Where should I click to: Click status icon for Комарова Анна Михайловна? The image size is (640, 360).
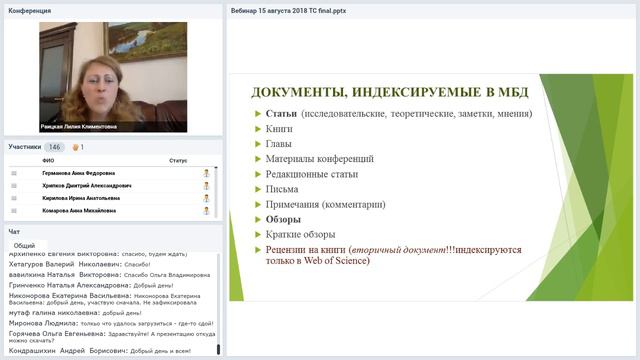click(207, 211)
